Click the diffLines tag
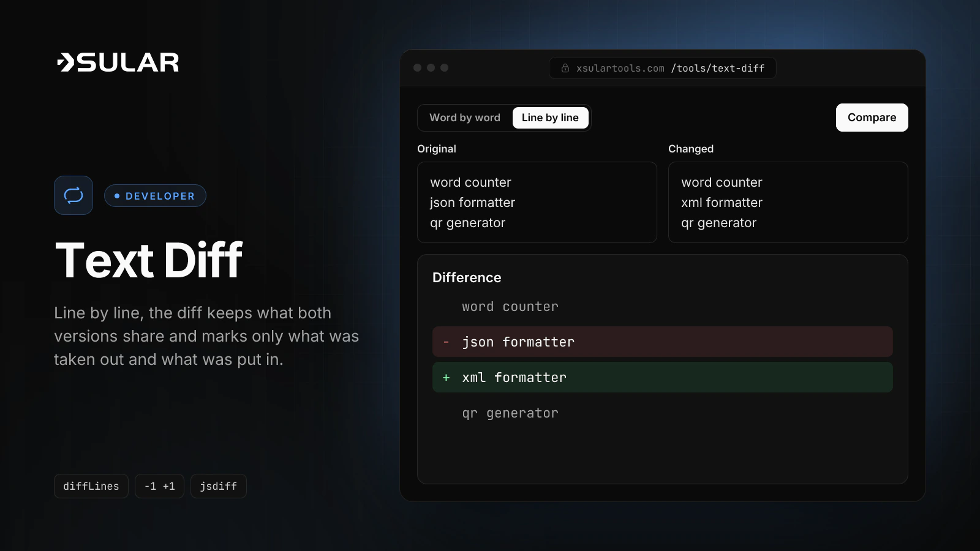Screen dimensions: 980x551 pos(91,486)
